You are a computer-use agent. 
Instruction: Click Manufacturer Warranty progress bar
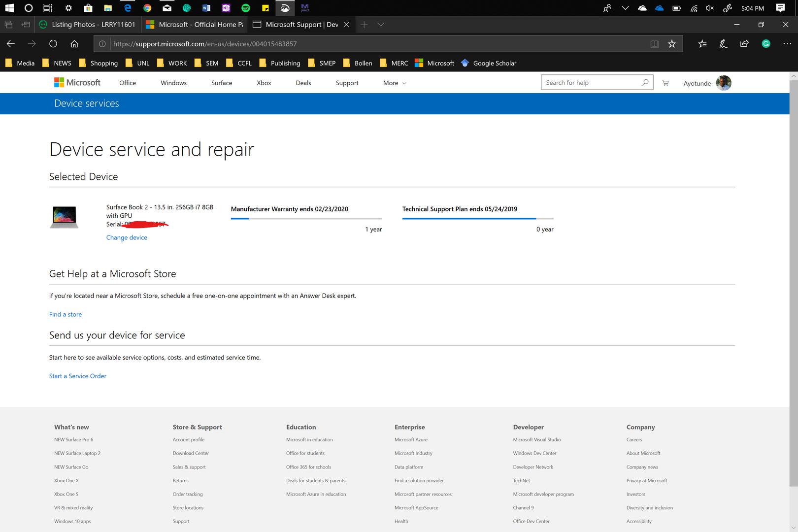[x=306, y=218]
